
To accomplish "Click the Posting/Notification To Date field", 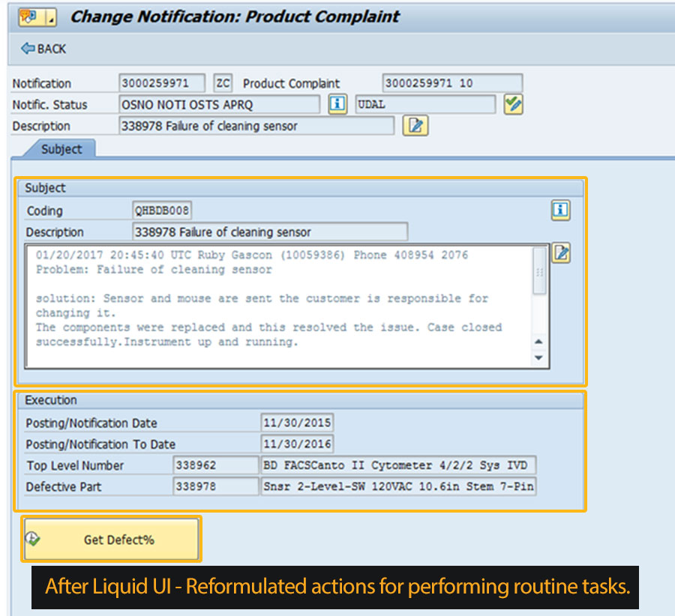I will pyautogui.click(x=296, y=444).
